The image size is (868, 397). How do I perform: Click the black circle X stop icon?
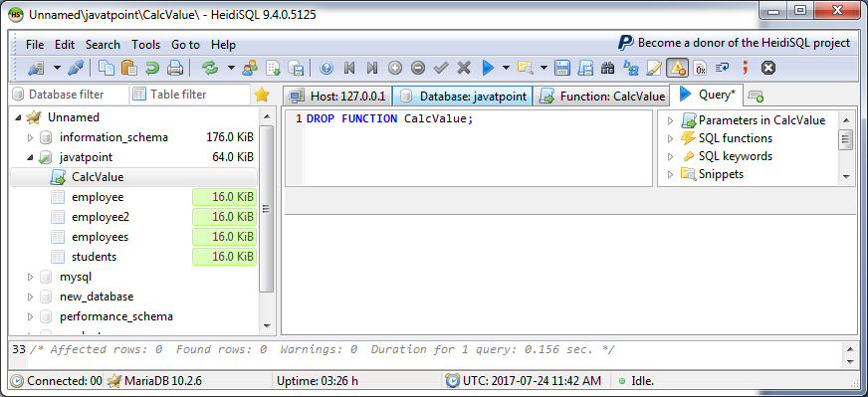coord(767,68)
